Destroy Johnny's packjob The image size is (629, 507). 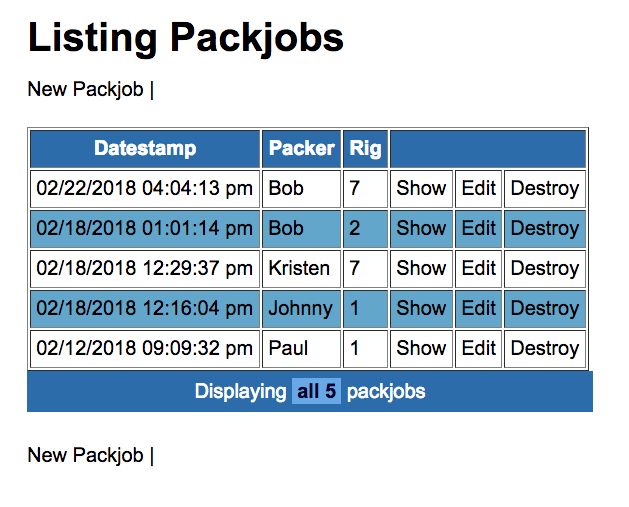[x=545, y=308]
